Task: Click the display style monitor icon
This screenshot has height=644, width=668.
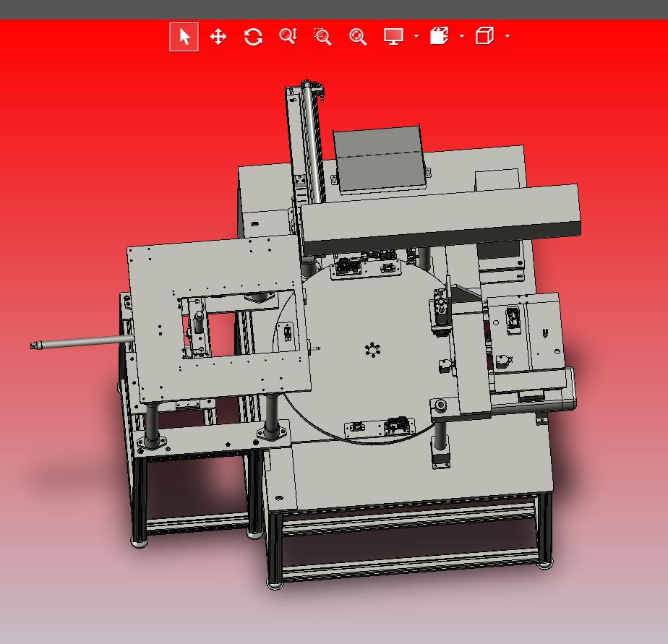Action: (393, 36)
